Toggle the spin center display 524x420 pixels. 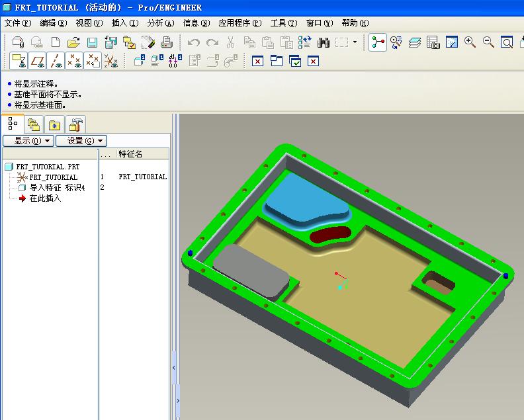378,42
